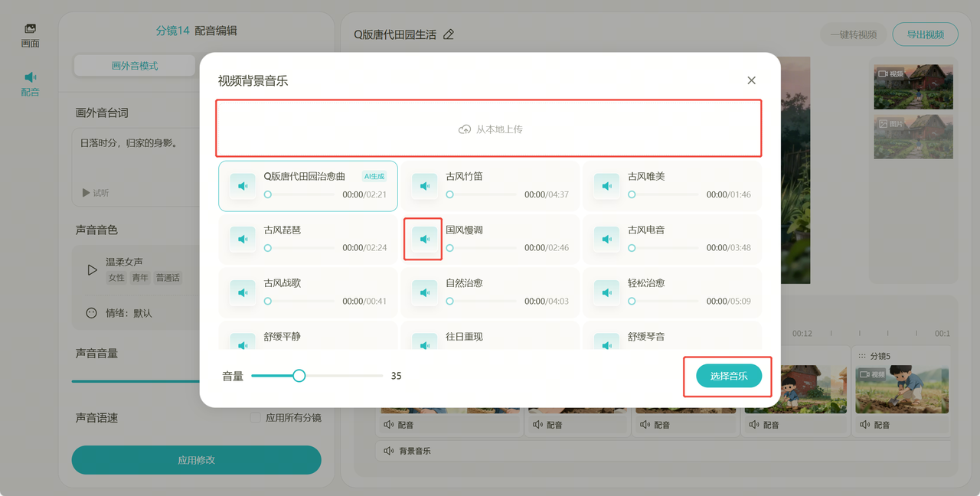Screen dimensions: 980x496
Task: Play the 古风战歌 music preview icon
Action: (243, 292)
